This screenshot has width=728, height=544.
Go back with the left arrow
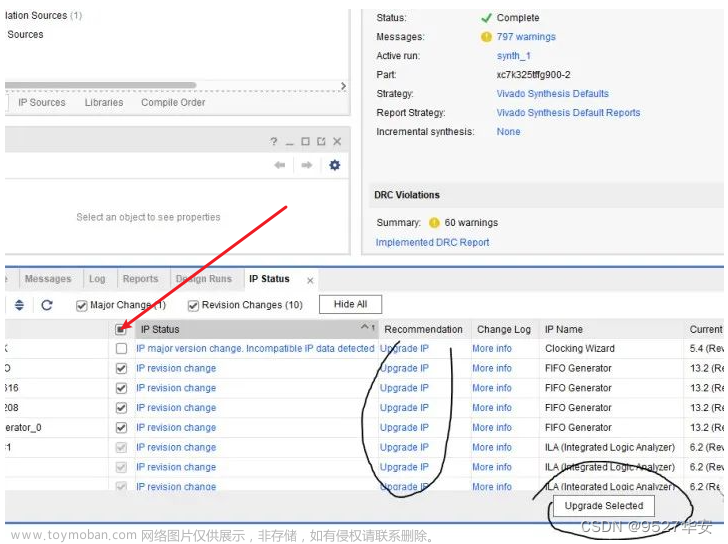(x=280, y=165)
